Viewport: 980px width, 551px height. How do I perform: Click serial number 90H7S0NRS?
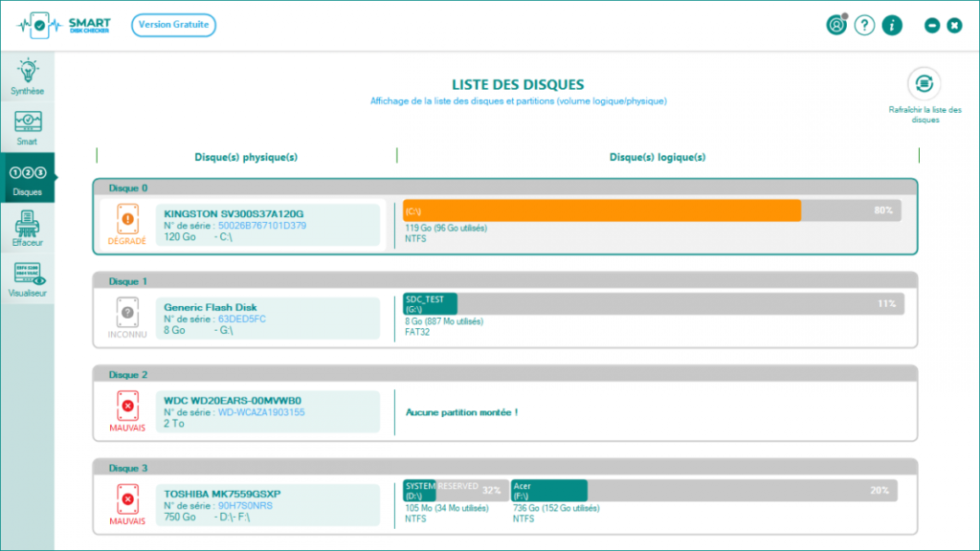pos(245,506)
